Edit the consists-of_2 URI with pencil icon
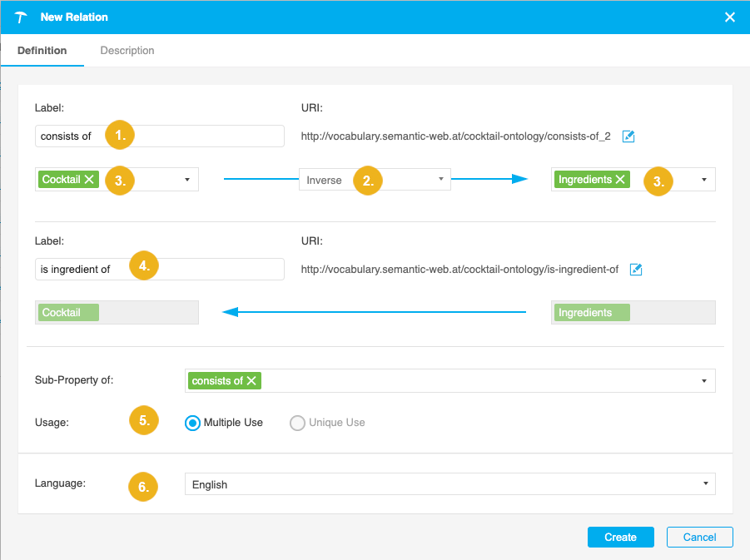 (x=628, y=136)
